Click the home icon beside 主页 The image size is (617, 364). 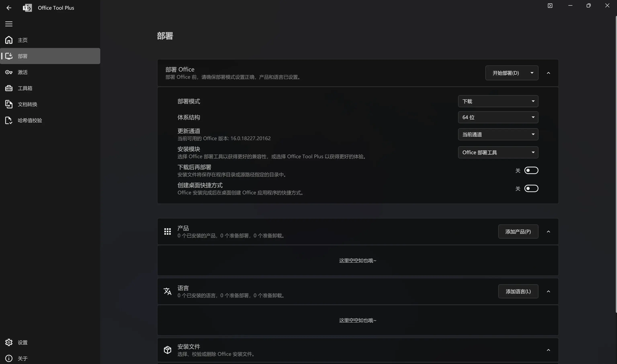[9, 40]
